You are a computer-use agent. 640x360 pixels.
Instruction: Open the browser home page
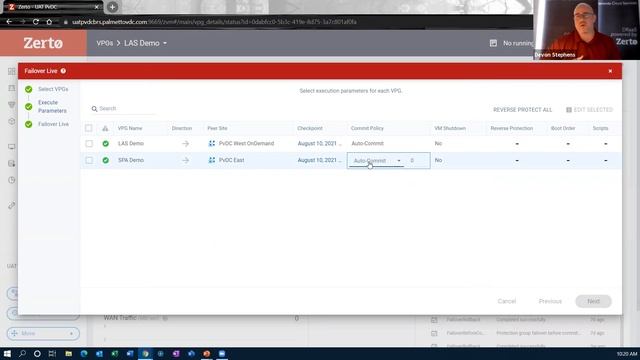click(49, 22)
